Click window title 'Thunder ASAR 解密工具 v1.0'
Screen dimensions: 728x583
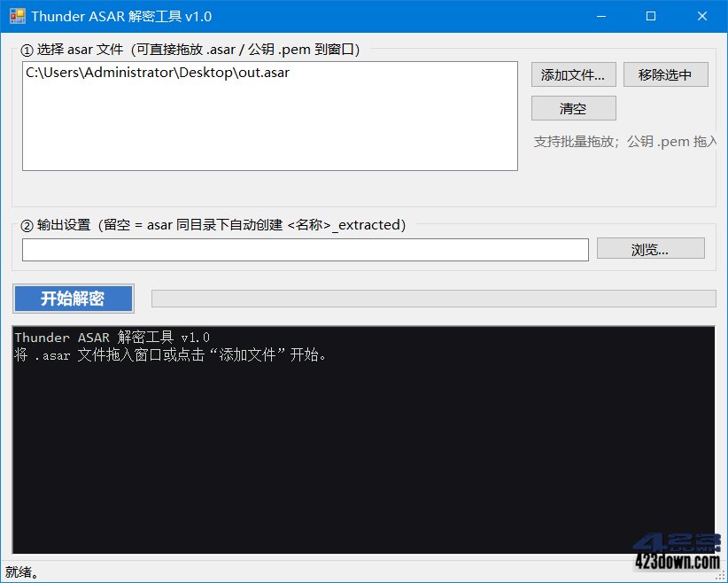click(121, 17)
